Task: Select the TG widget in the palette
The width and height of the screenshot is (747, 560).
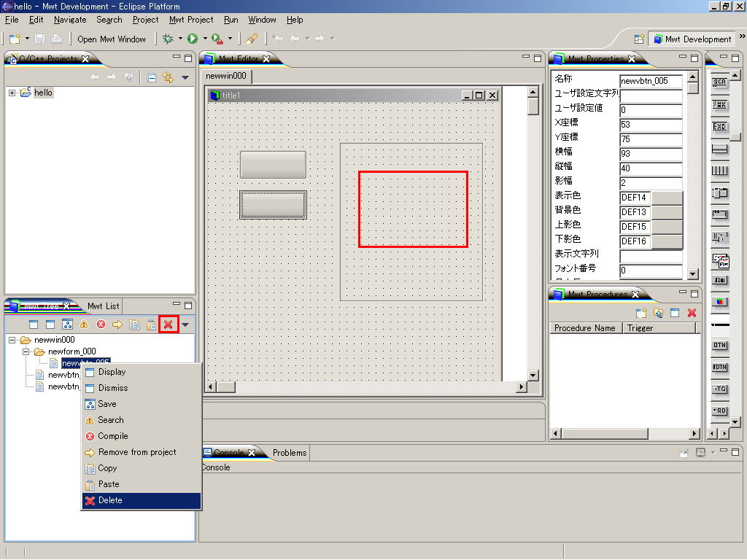Action: (719, 389)
